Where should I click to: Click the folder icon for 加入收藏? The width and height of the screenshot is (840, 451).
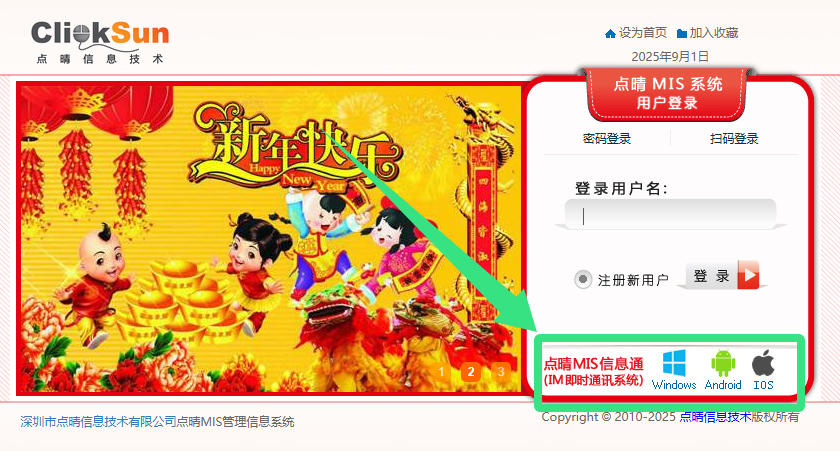(681, 34)
